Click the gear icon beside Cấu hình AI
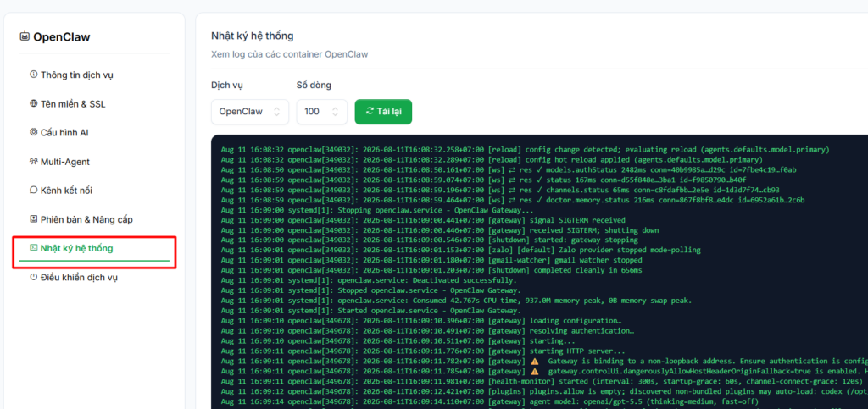Viewport: 868px width, 409px height. 33,133
